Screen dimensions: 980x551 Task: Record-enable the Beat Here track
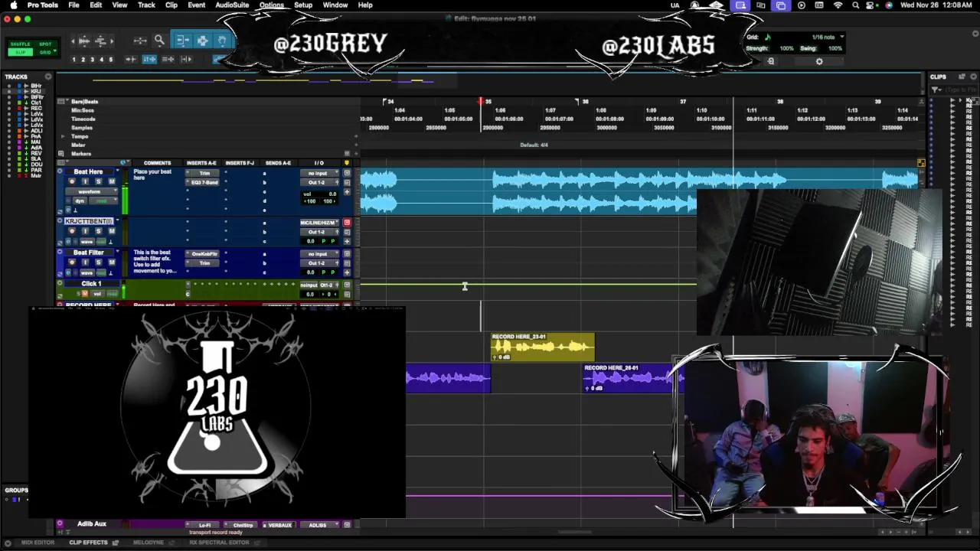pyautogui.click(x=71, y=181)
